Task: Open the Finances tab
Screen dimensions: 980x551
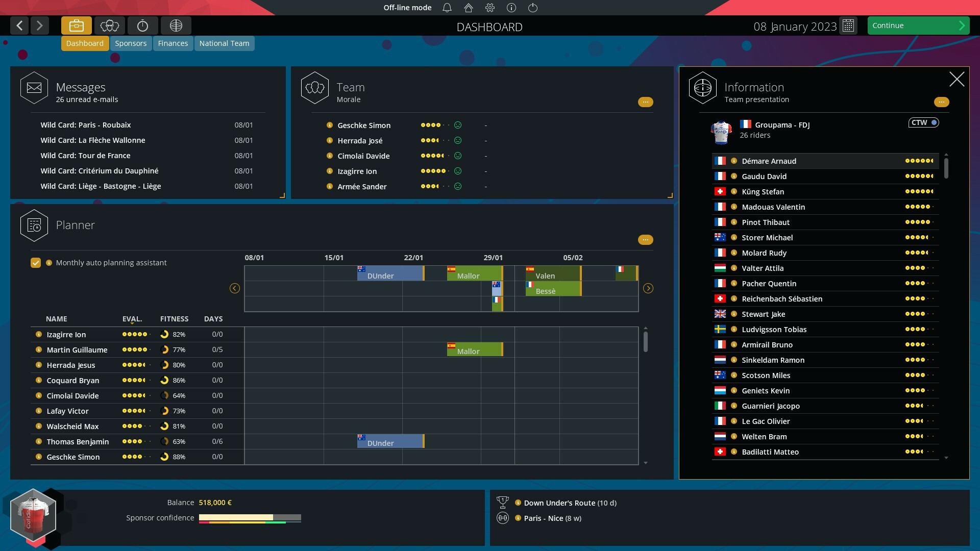Action: point(173,42)
